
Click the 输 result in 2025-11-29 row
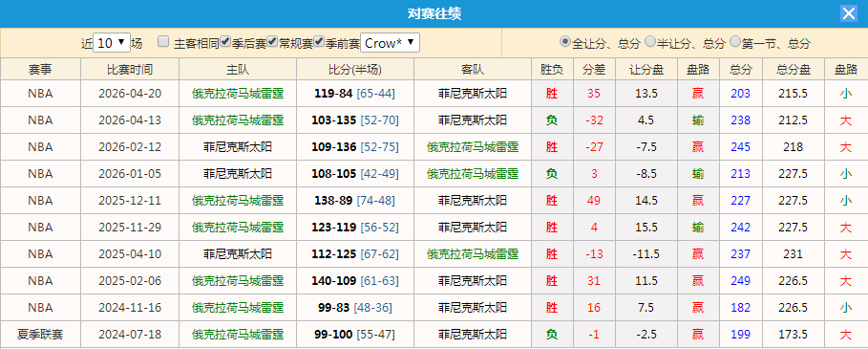click(x=698, y=228)
